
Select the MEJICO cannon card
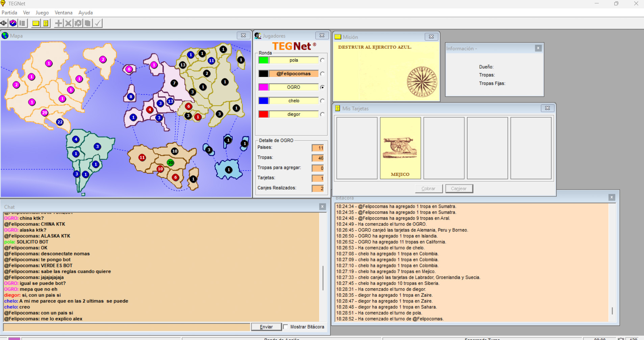tap(400, 148)
